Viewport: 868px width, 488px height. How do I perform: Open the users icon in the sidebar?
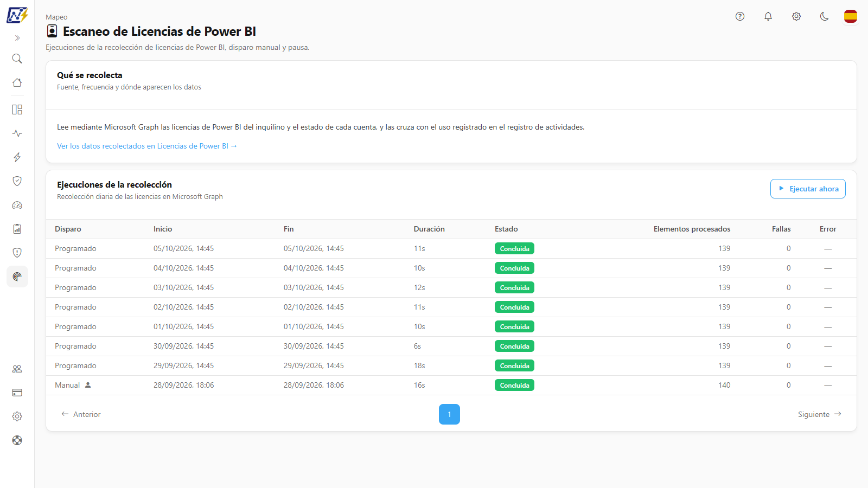click(x=17, y=369)
